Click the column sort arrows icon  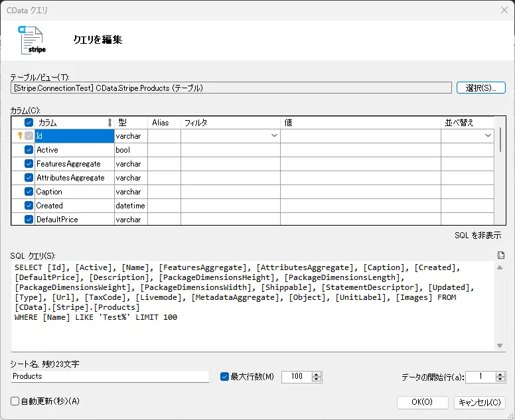[110, 123]
